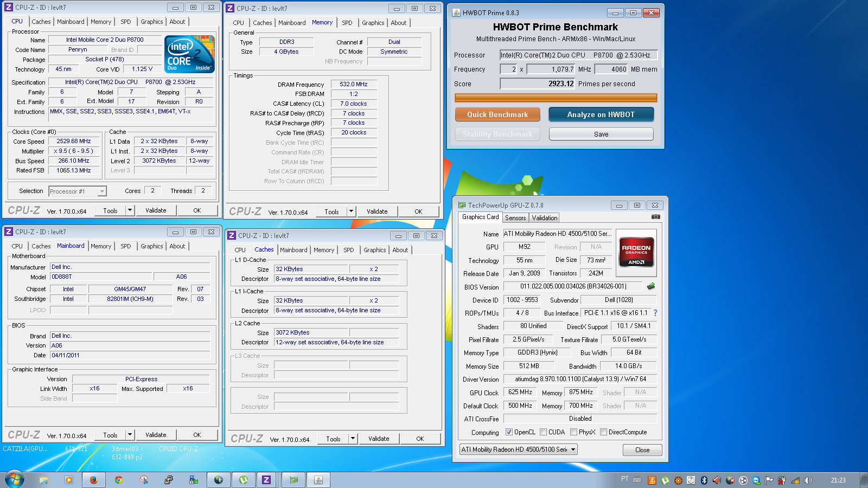Click DRAM Frequency value 532.0 MHz

click(x=354, y=84)
